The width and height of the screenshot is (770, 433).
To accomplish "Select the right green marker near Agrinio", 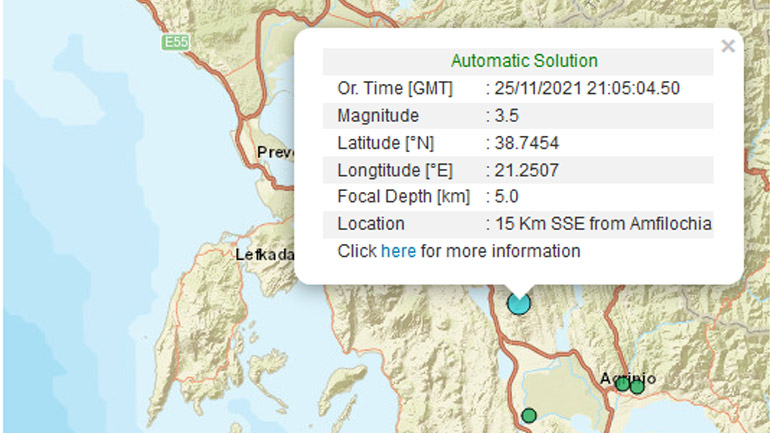I will point(637,386).
